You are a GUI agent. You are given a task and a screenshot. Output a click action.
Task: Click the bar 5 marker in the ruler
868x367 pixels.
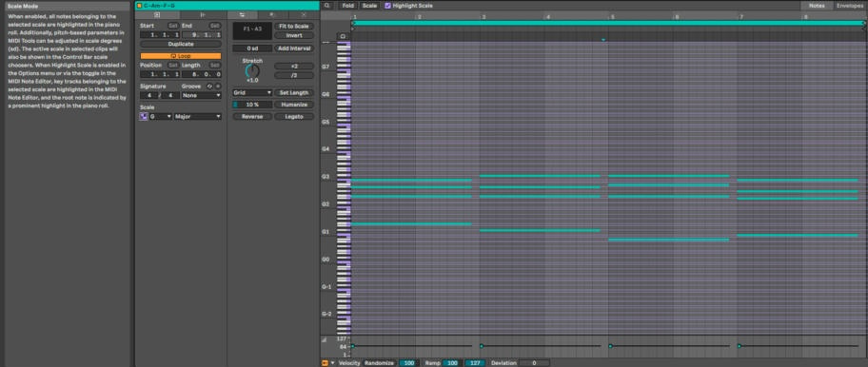point(612,17)
